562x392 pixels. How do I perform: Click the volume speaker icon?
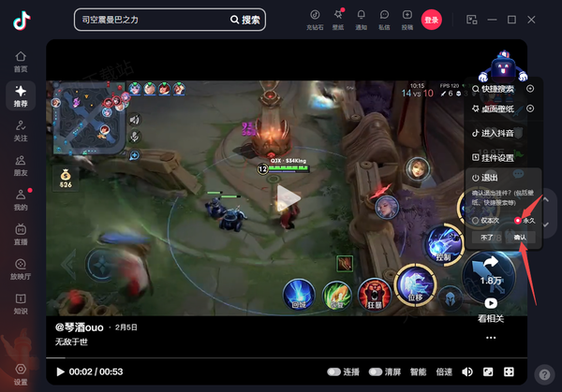[467, 372]
